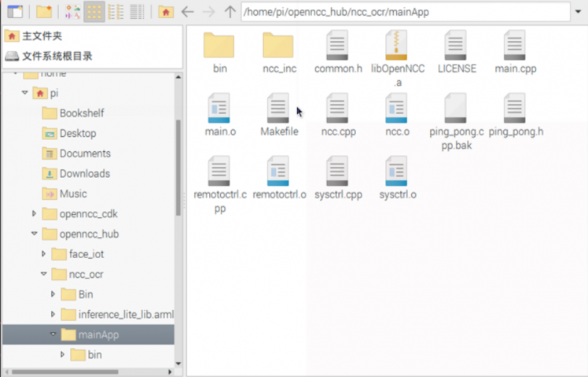The image size is (588, 377).
Task: Click the tree scrollbar down arrow
Action: coord(178,364)
